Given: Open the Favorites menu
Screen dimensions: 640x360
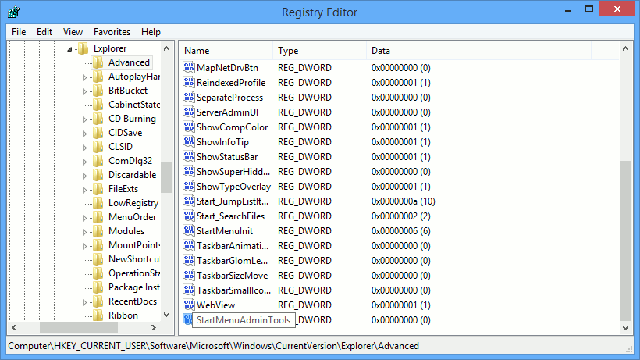Looking at the screenshot, I should click(111, 32).
